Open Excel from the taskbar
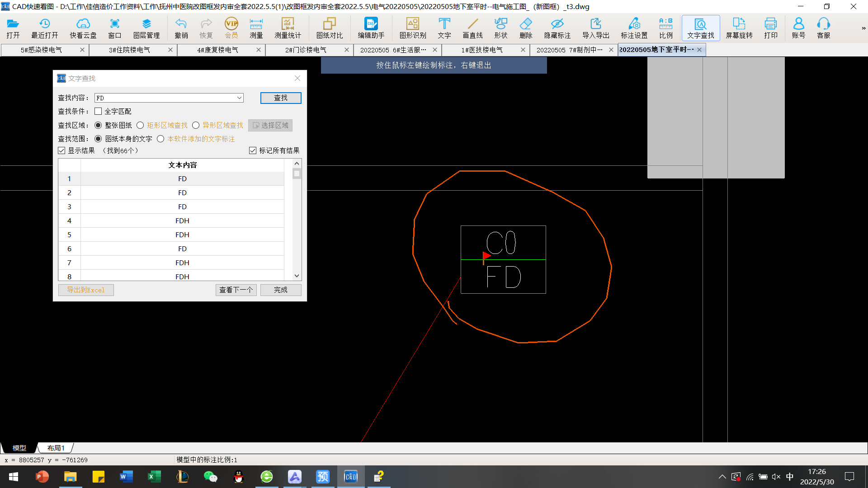Screen dimensions: 868x488 pos(155,477)
